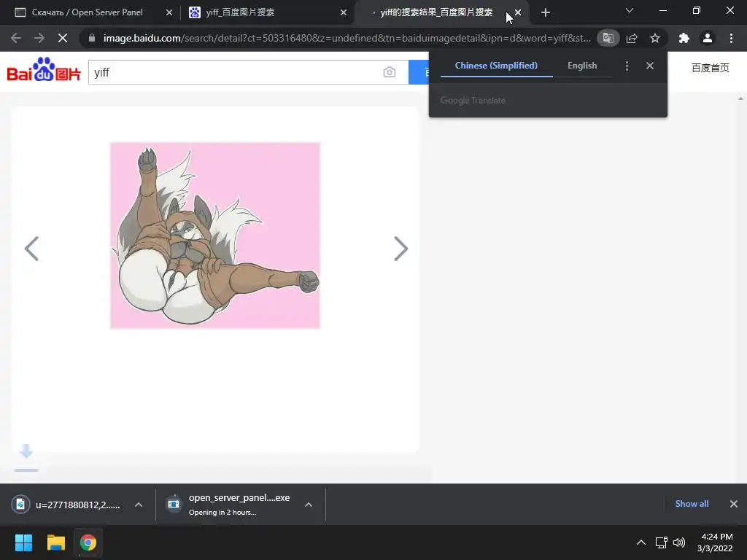The image size is (747, 560).
Task: Click the Chrome taskbar icon
Action: click(88, 542)
